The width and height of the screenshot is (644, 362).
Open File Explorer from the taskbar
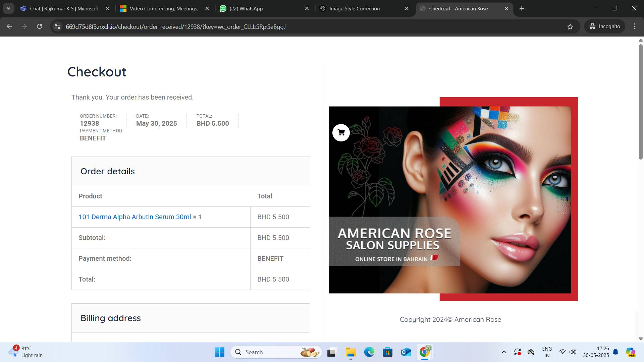coord(351,352)
